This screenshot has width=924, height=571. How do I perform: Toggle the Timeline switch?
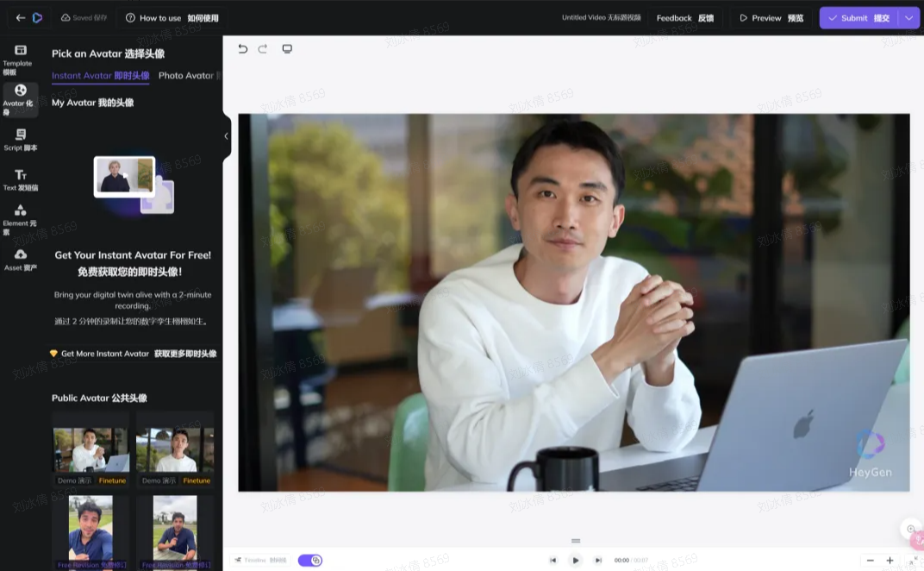coord(309,560)
